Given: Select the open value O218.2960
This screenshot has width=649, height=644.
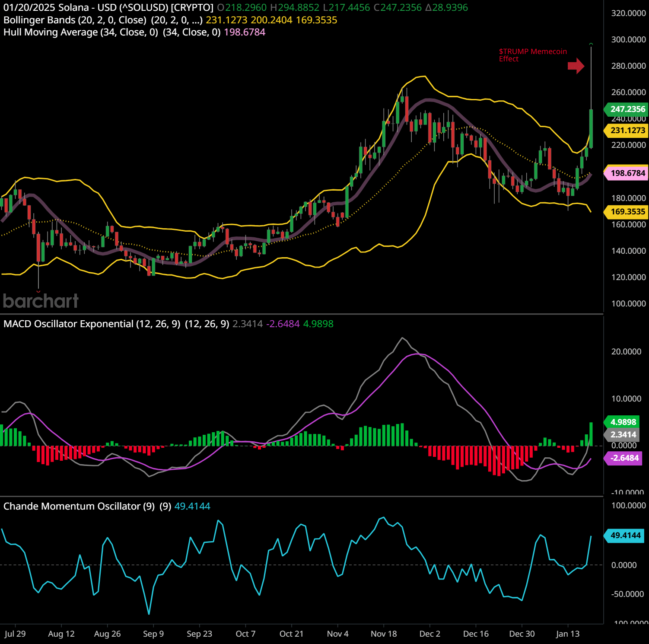Looking at the screenshot, I should click(242, 7).
